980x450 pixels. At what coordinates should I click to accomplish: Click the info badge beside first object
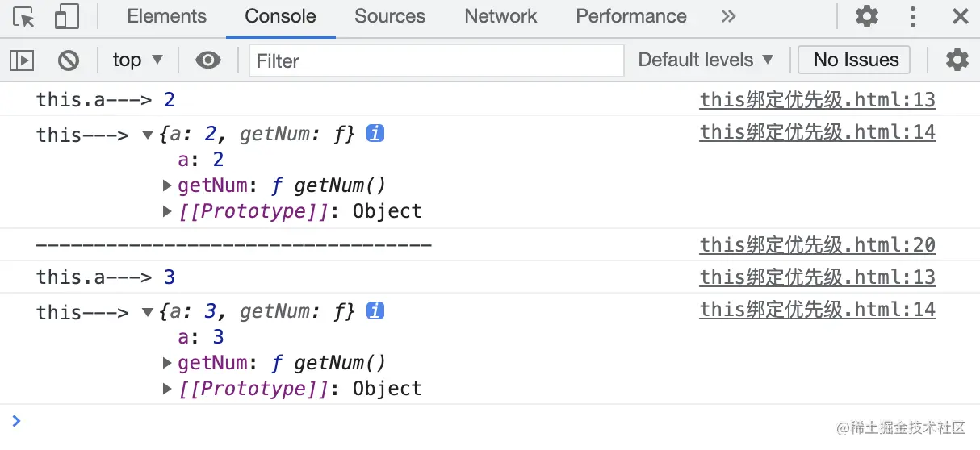pyautogui.click(x=375, y=134)
